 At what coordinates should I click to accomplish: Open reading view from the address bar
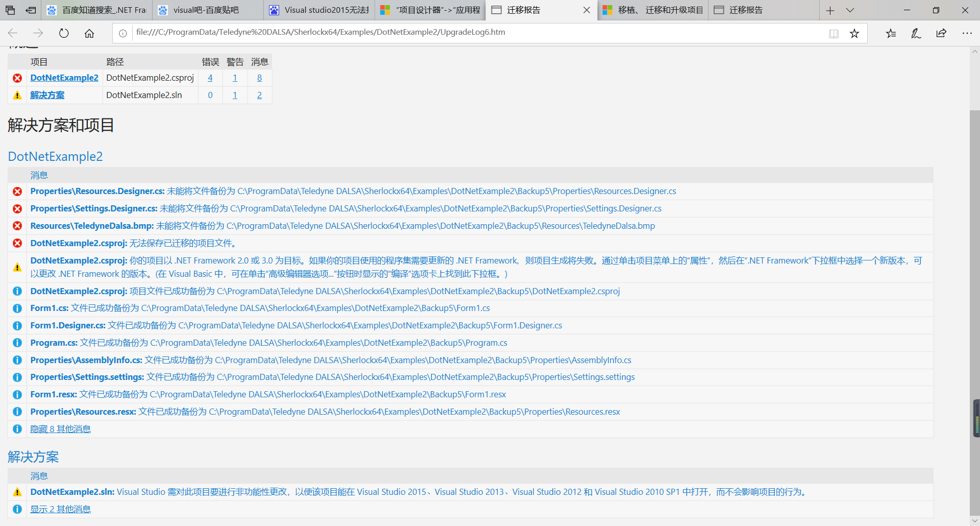tap(834, 33)
